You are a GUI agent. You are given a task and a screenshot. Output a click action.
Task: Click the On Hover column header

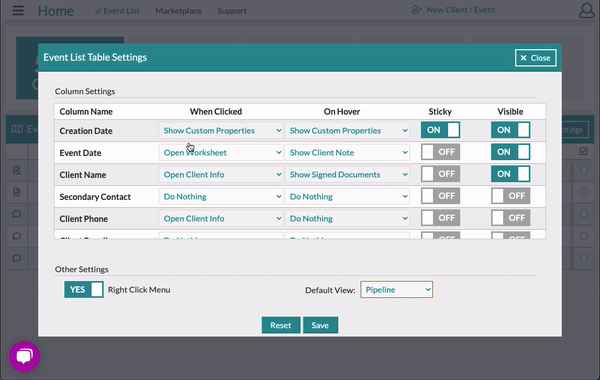coord(342,111)
